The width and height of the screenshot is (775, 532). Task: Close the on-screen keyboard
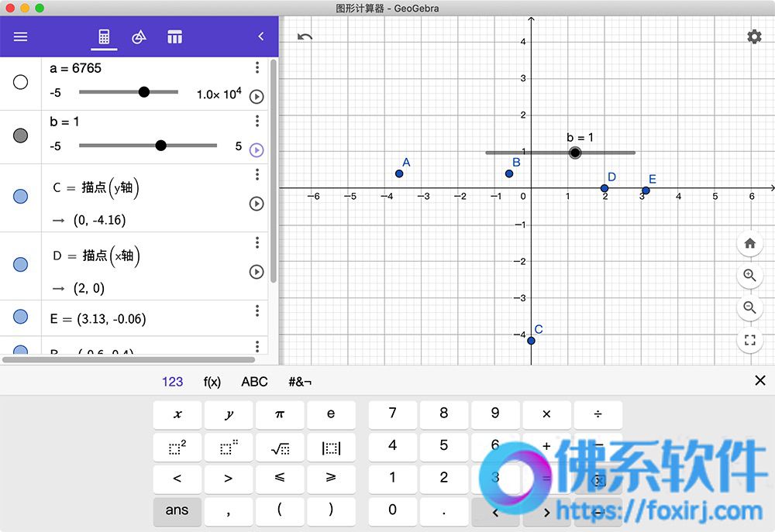click(760, 380)
